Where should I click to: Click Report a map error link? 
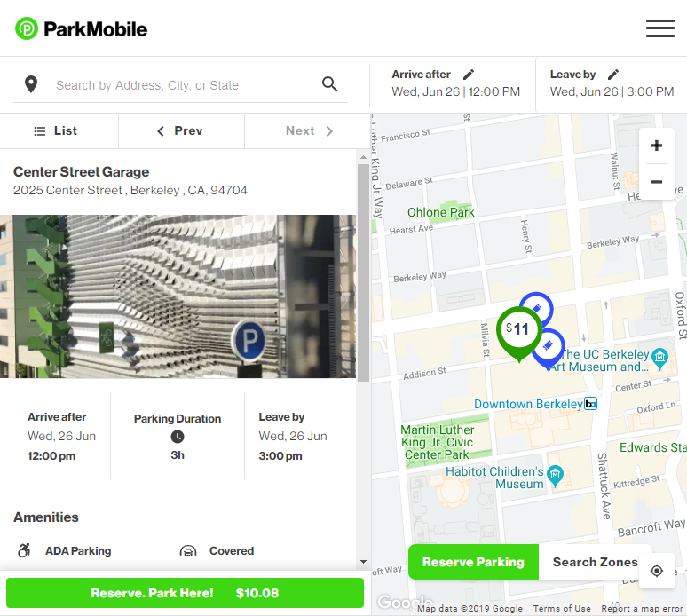[x=642, y=609]
